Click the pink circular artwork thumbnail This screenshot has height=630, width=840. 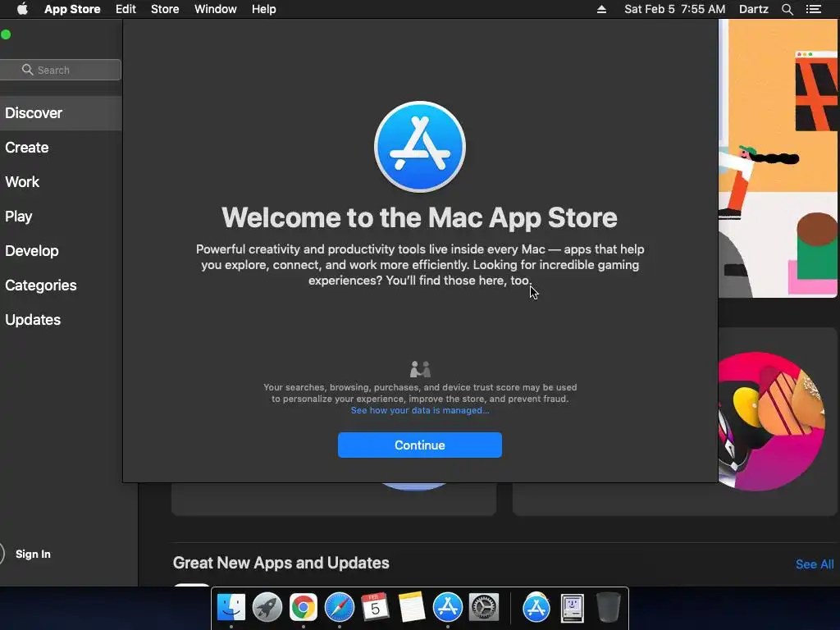771,421
